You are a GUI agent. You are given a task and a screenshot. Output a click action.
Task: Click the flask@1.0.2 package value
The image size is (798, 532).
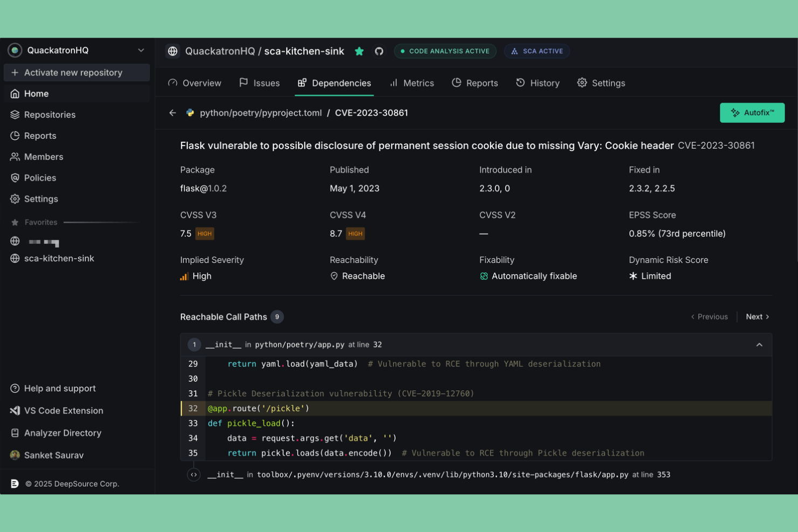203,188
